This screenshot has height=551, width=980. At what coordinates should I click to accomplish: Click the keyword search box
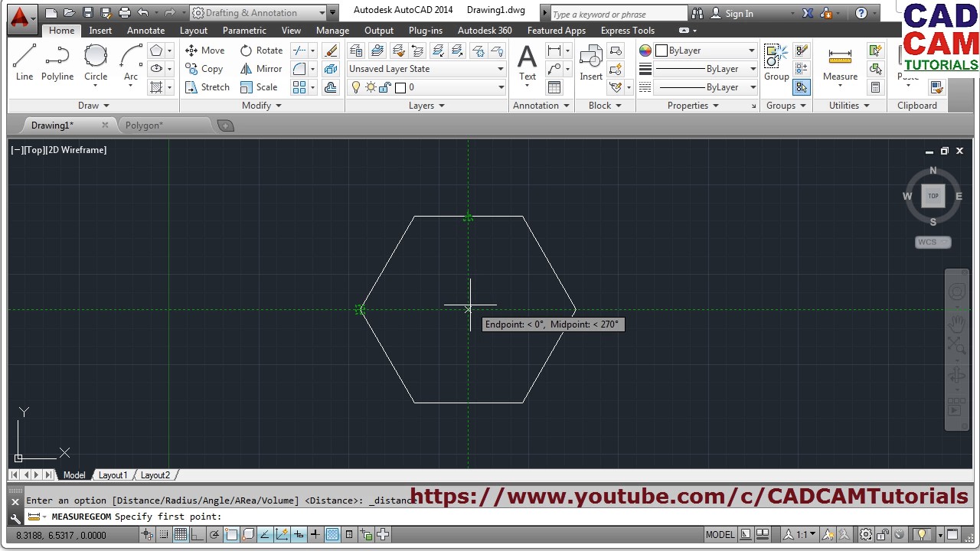(x=619, y=14)
